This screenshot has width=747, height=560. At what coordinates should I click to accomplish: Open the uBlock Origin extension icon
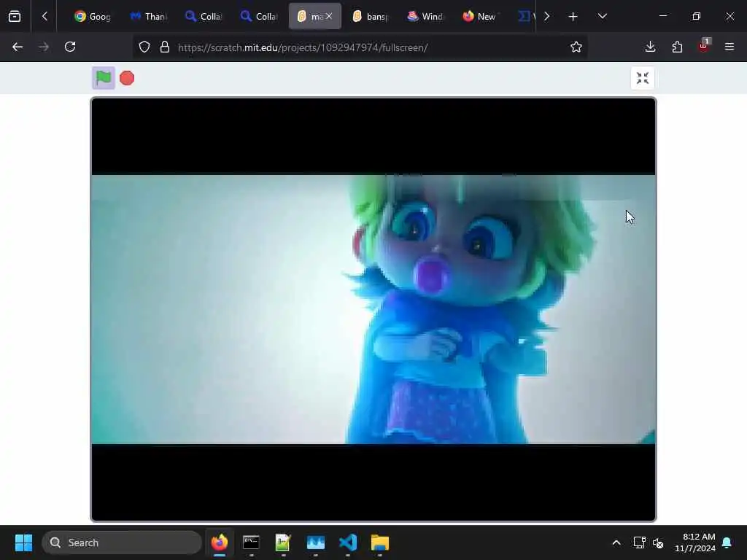pos(704,46)
